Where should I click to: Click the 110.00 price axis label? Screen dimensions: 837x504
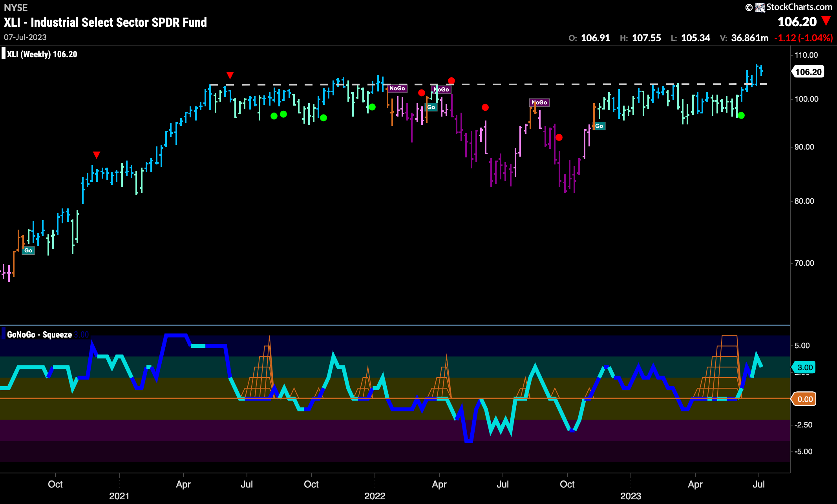(x=806, y=55)
